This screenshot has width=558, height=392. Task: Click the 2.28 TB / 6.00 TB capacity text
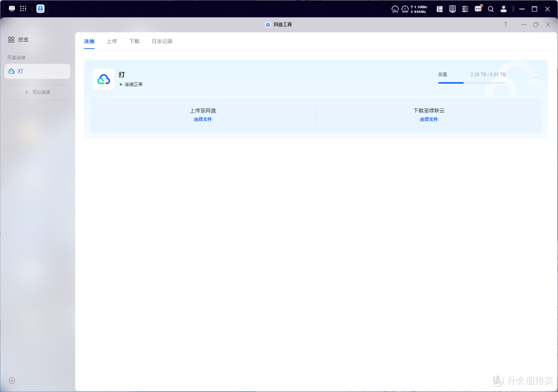[x=488, y=74]
